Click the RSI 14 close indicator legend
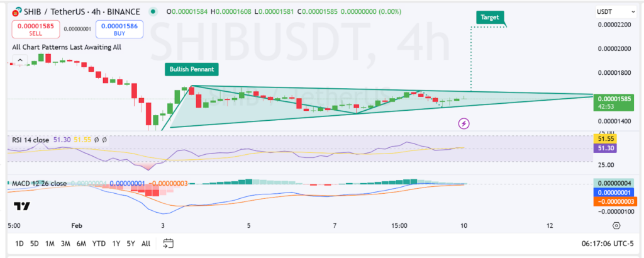Image resolution: width=644 pixels, height=258 pixels. pos(30,140)
